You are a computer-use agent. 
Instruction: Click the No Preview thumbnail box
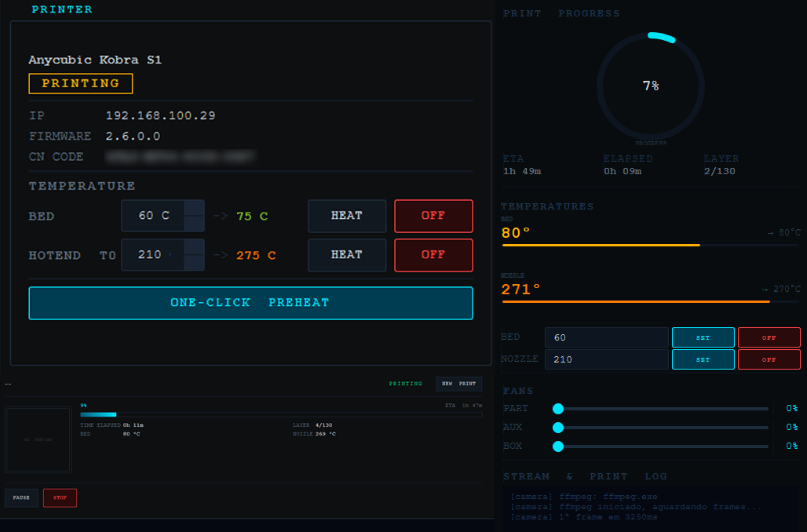[38, 439]
